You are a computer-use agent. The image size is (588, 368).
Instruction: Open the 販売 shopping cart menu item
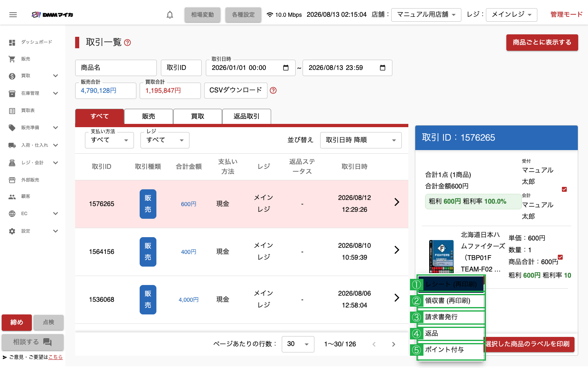coord(12,59)
